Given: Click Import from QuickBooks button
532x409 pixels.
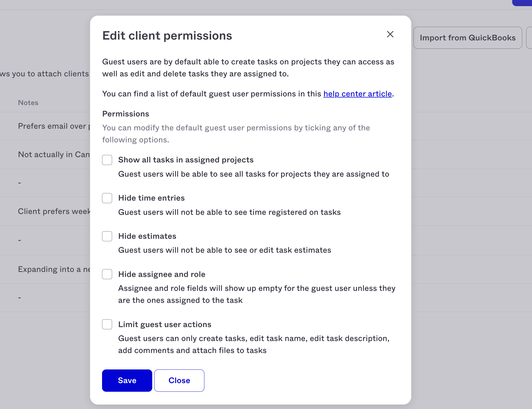Looking at the screenshot, I should pyautogui.click(x=468, y=38).
